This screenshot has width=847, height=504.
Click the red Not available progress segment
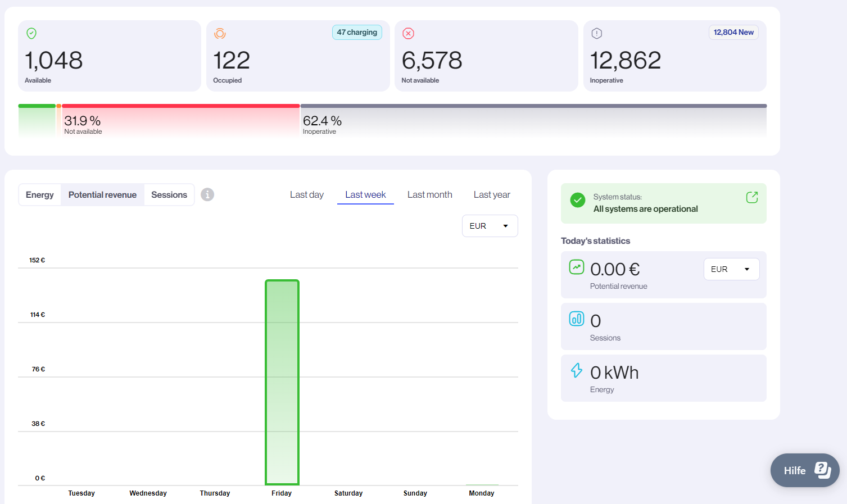click(x=180, y=120)
